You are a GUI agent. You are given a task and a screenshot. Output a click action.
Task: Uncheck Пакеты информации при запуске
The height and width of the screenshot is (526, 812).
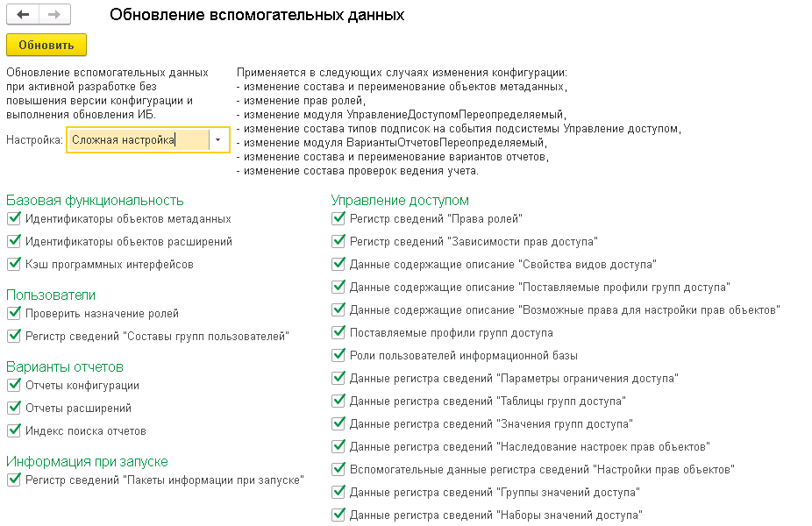pos(14,480)
